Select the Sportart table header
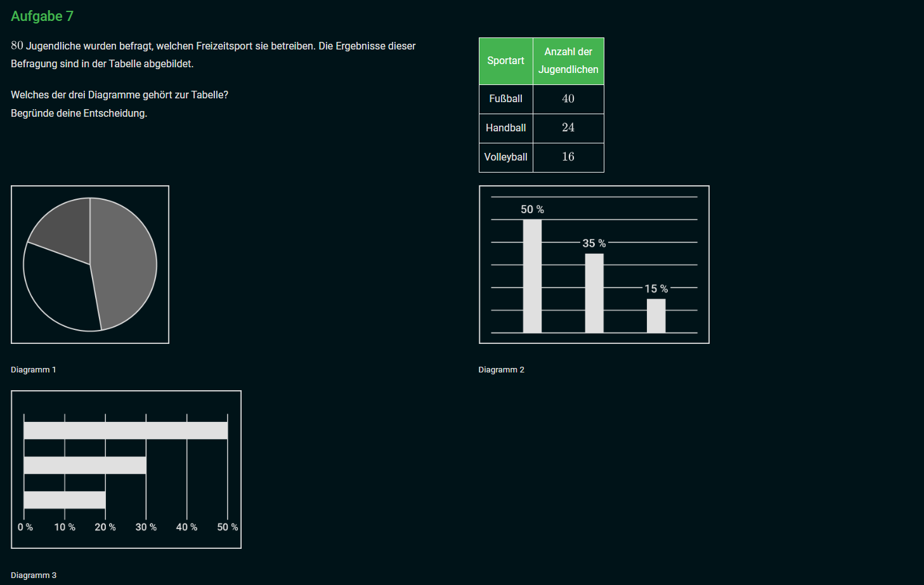The height and width of the screenshot is (585, 924). point(505,61)
